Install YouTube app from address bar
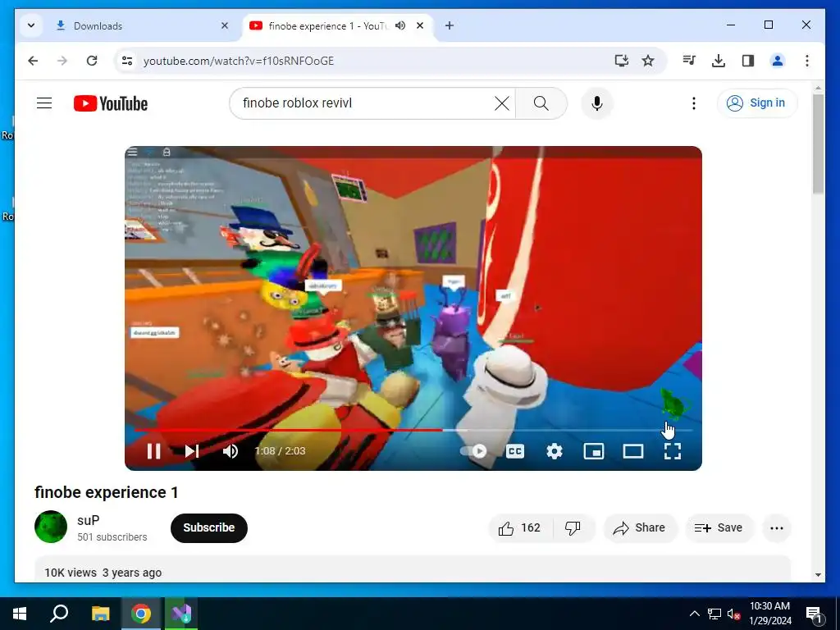 tap(622, 61)
